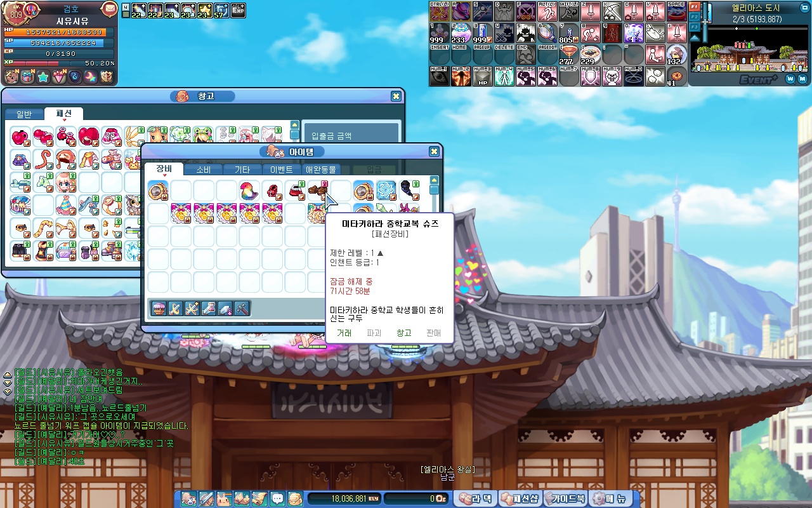Collapse the minimap using its top-right button

(x=804, y=8)
